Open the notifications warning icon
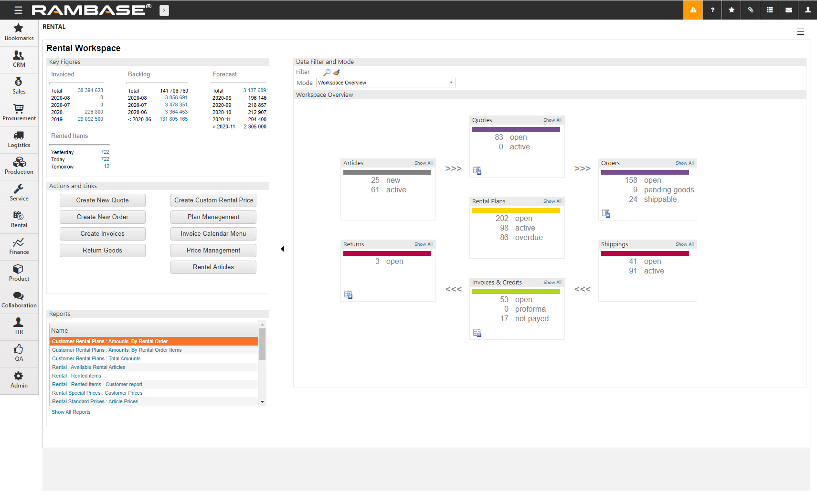Image resolution: width=817 pixels, height=504 pixels. point(693,10)
